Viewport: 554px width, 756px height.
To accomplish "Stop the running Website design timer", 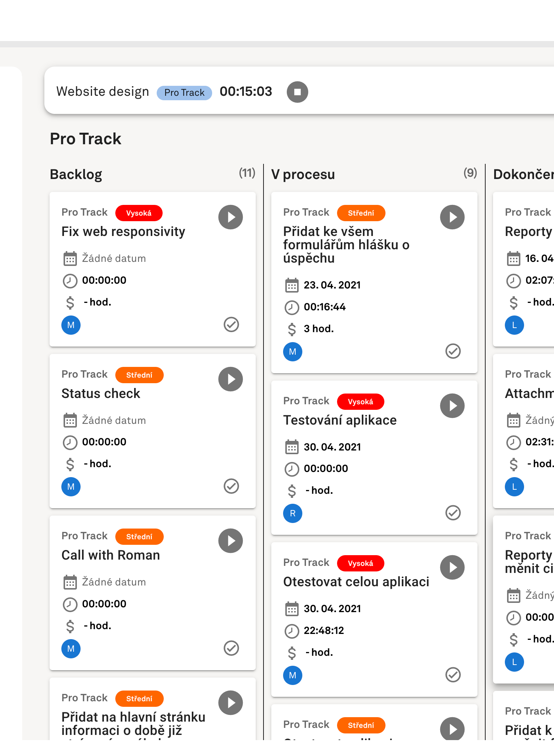I will (x=297, y=92).
